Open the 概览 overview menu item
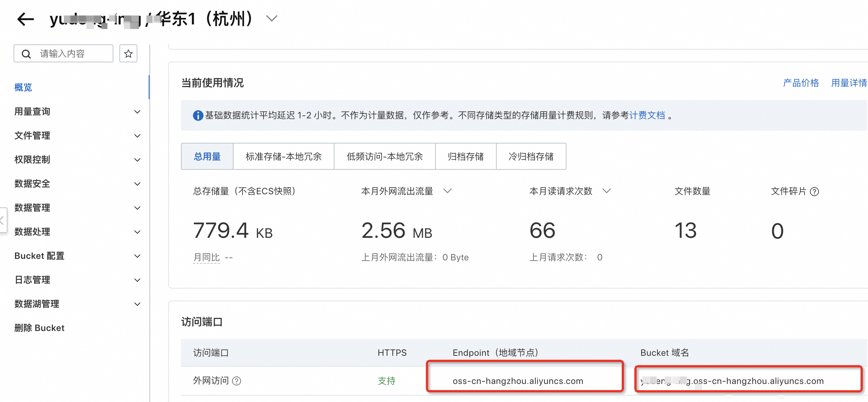Image resolution: width=868 pixels, height=402 pixels. [23, 87]
